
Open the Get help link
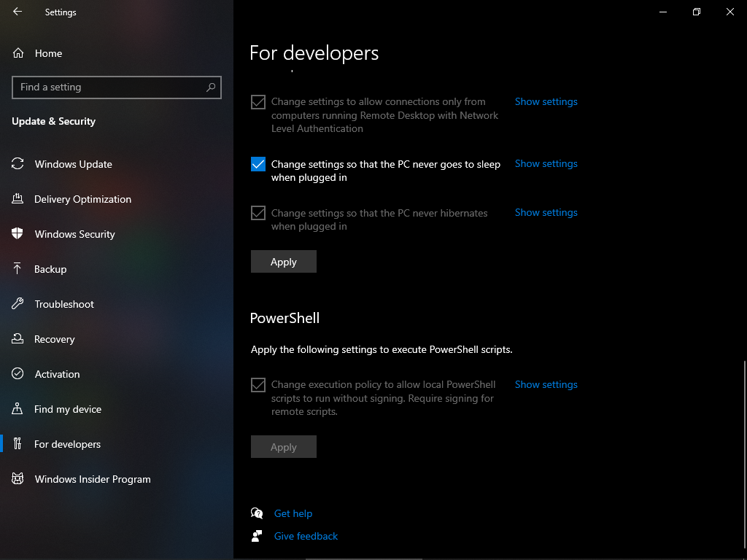click(293, 513)
